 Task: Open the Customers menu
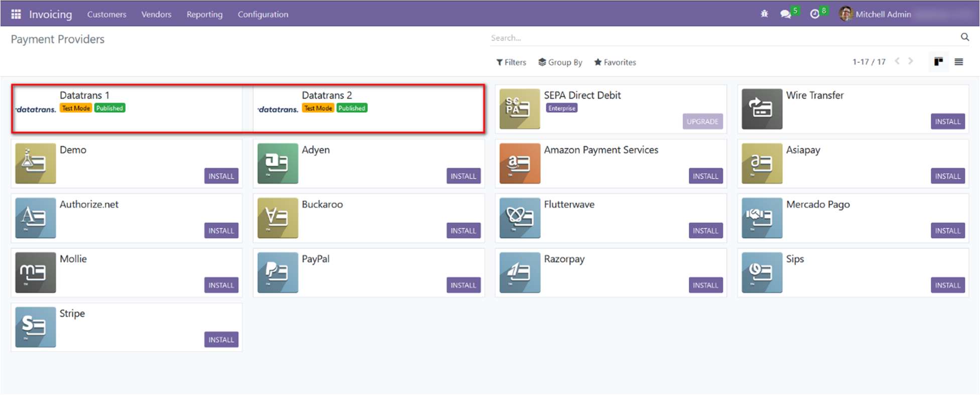[x=106, y=15]
